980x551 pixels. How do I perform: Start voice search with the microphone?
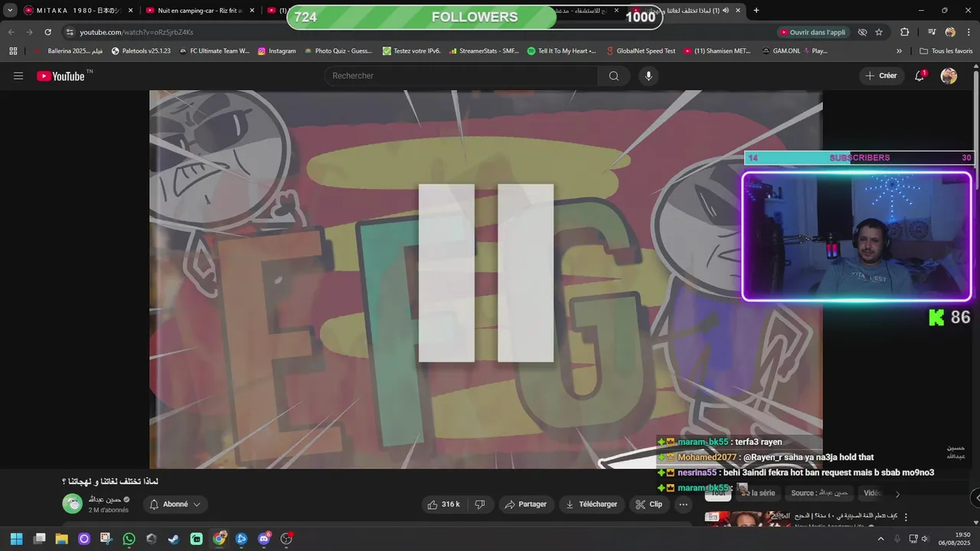click(648, 76)
